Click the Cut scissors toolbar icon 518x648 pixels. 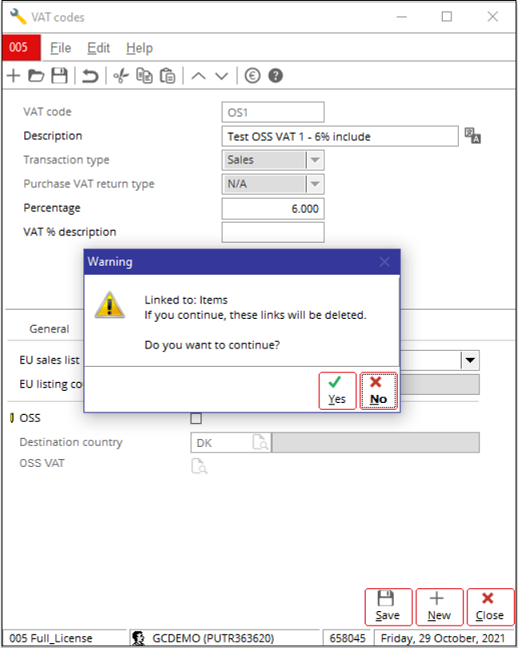tap(121, 76)
